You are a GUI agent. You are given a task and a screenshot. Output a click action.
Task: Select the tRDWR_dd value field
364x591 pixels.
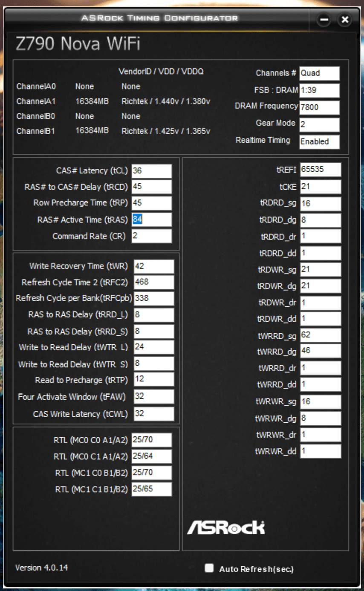click(x=321, y=318)
